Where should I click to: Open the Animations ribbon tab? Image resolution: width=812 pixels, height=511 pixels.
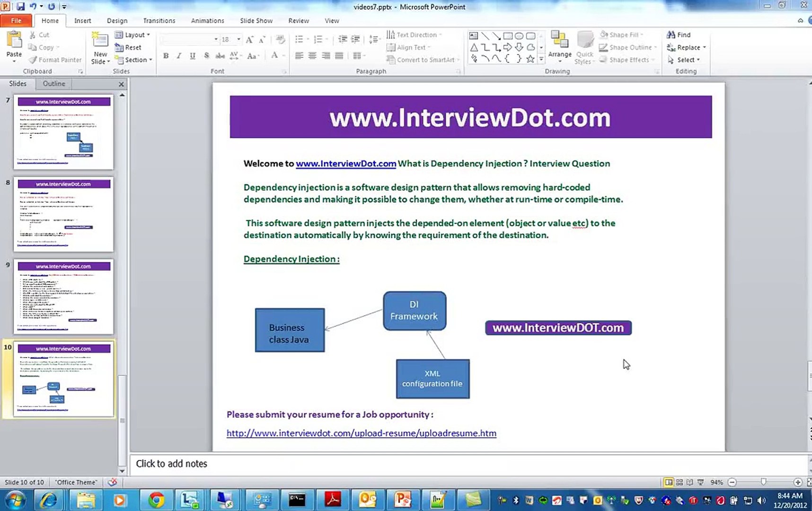pyautogui.click(x=207, y=20)
